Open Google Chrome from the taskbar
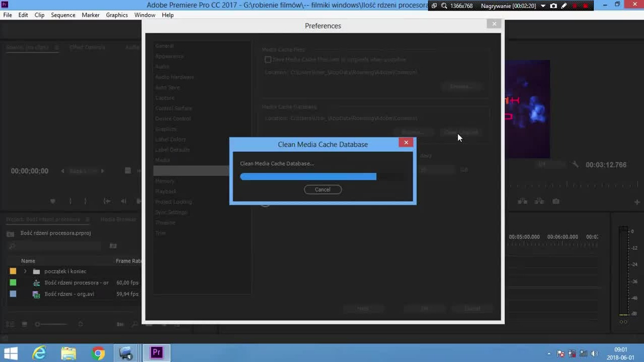644x362 pixels. coord(99,353)
